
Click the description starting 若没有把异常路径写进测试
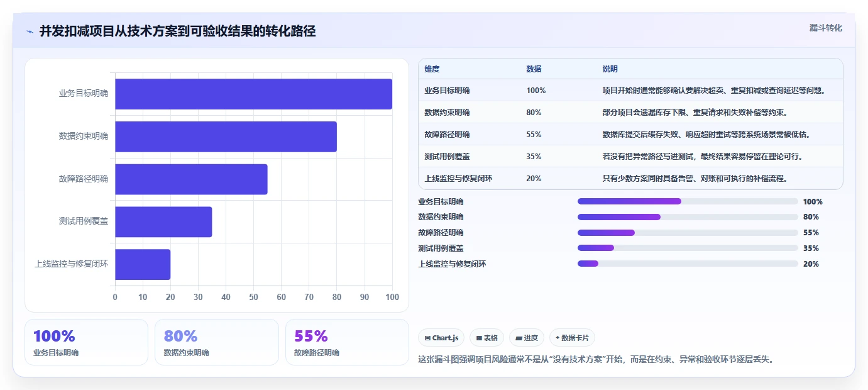point(703,157)
